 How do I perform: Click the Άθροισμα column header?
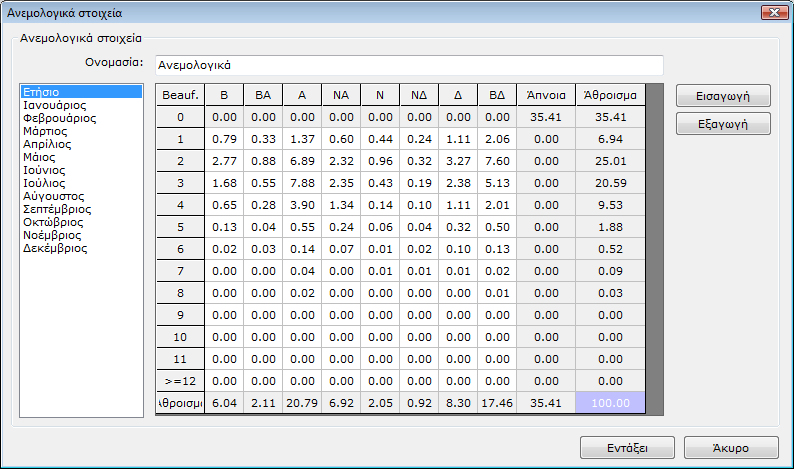(x=611, y=96)
